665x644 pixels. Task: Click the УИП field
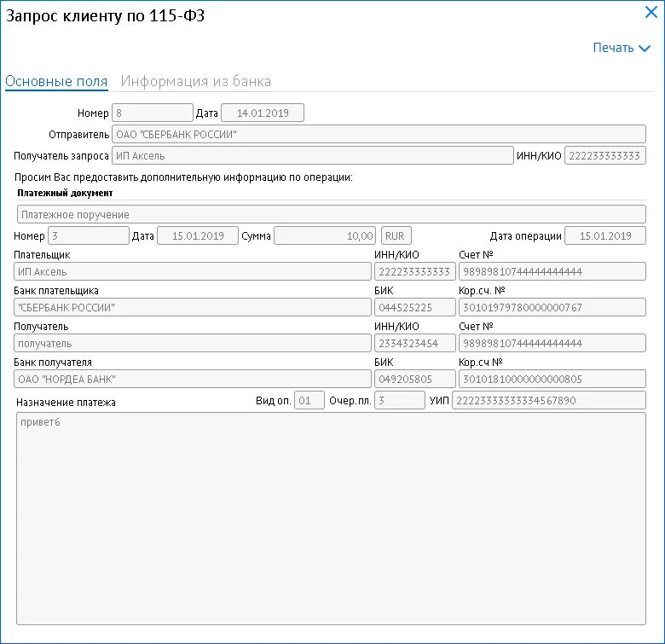click(549, 400)
